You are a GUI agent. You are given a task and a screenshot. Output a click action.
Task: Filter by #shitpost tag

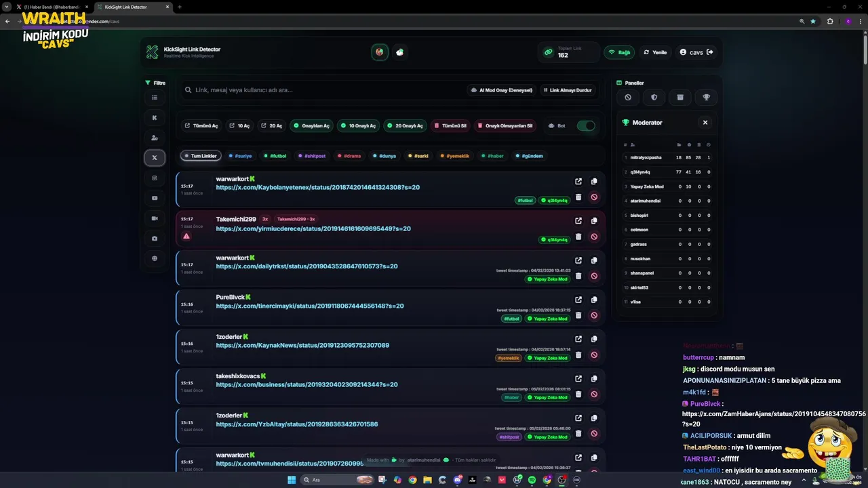point(312,156)
